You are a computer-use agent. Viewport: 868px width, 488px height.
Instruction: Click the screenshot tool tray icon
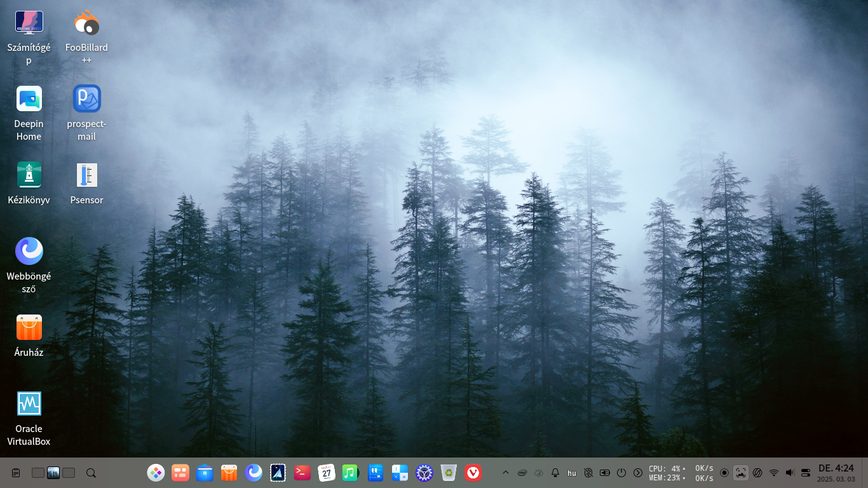741,473
